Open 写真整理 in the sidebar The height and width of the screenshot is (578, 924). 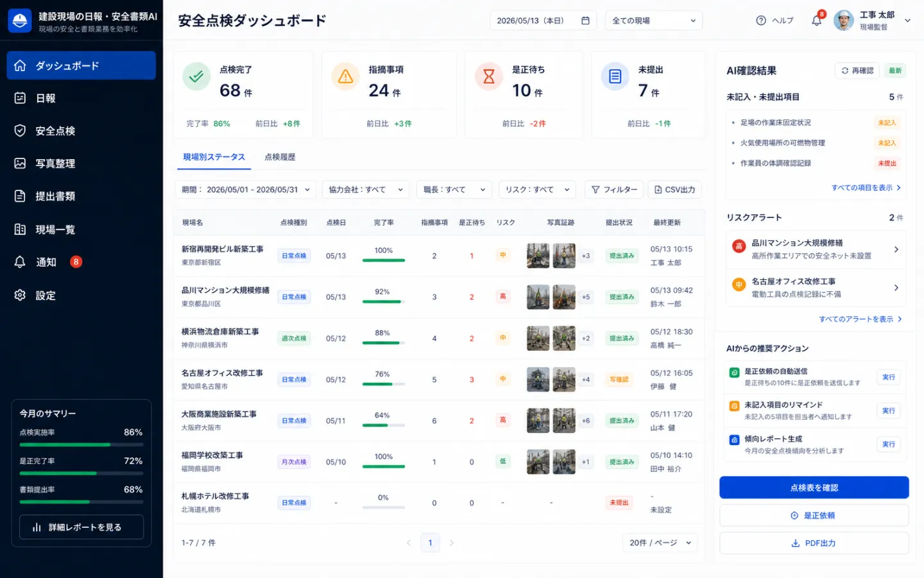tap(81, 164)
